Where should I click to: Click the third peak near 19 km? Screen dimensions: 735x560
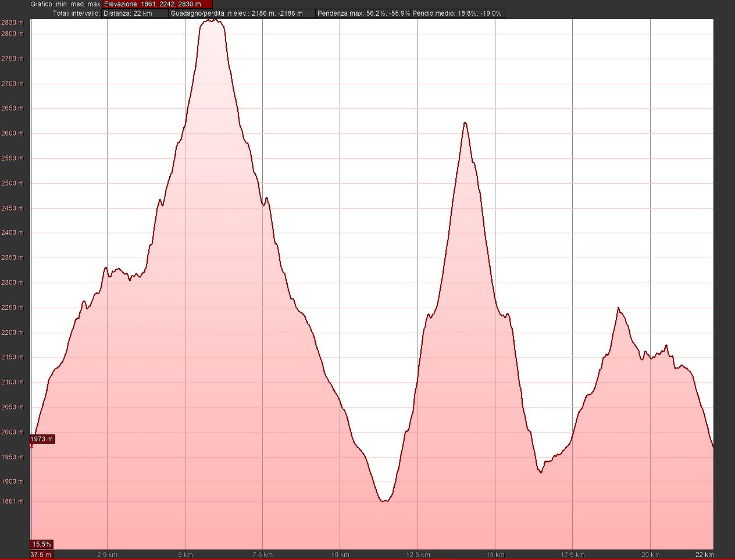[x=618, y=308]
